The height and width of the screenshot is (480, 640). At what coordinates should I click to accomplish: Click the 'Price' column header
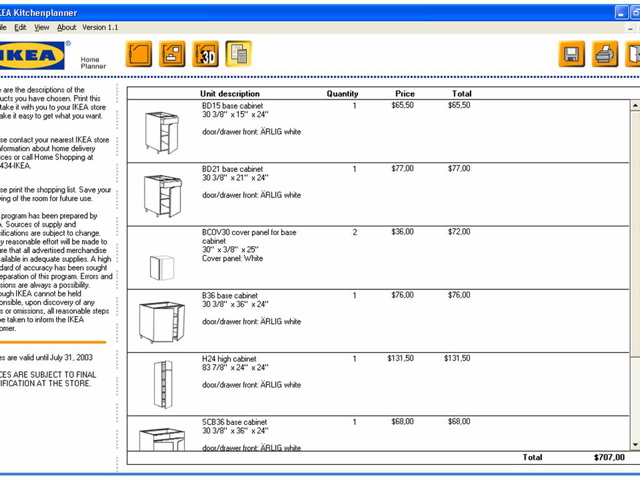pos(404,93)
